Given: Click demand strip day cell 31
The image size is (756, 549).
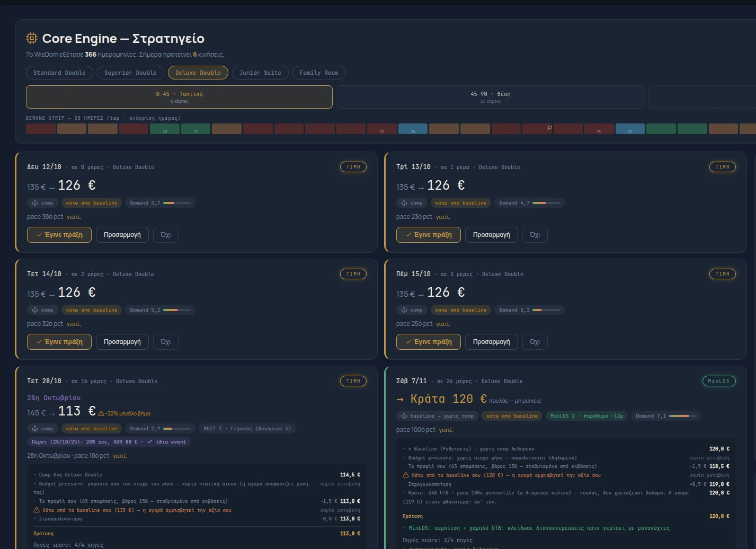Looking at the screenshot, I should click(630, 129).
